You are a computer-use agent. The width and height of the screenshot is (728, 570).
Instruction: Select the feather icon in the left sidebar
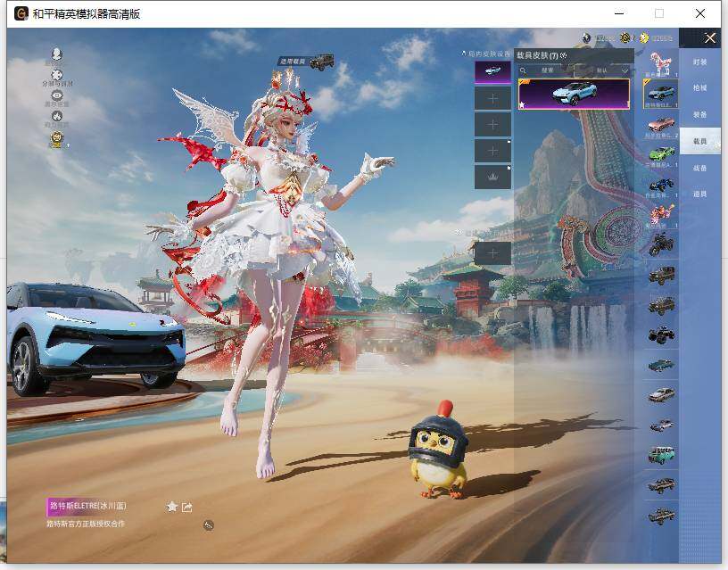coord(57,56)
